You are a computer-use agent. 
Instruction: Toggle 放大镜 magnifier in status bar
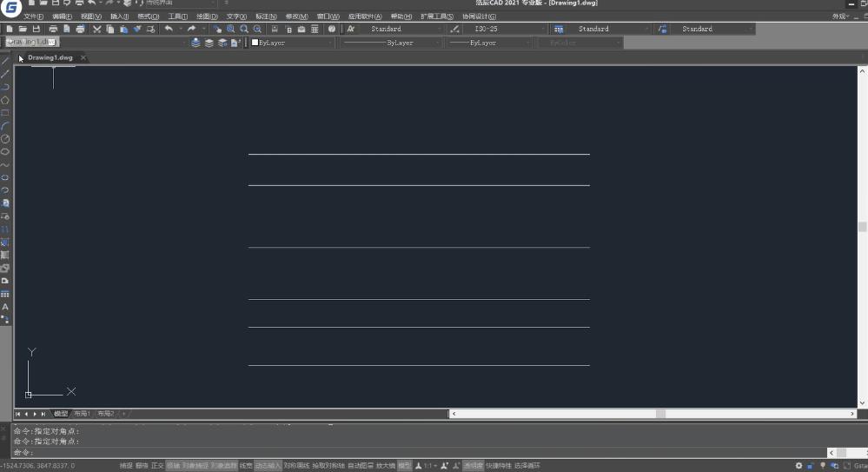point(386,466)
